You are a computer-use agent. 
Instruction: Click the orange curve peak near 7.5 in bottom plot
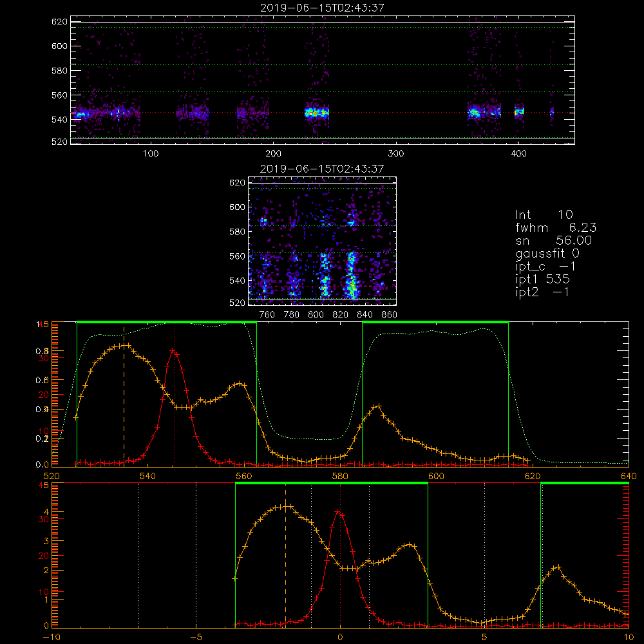(x=557, y=567)
